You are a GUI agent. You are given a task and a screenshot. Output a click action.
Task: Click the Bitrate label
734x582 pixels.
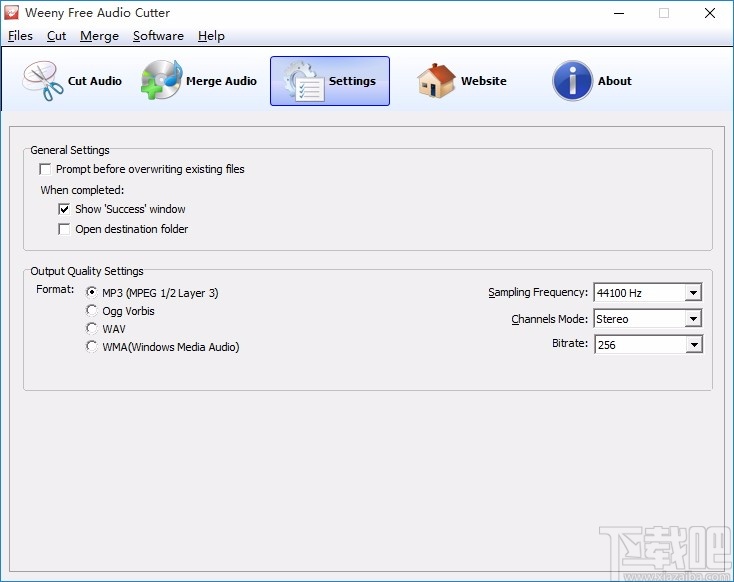point(570,343)
